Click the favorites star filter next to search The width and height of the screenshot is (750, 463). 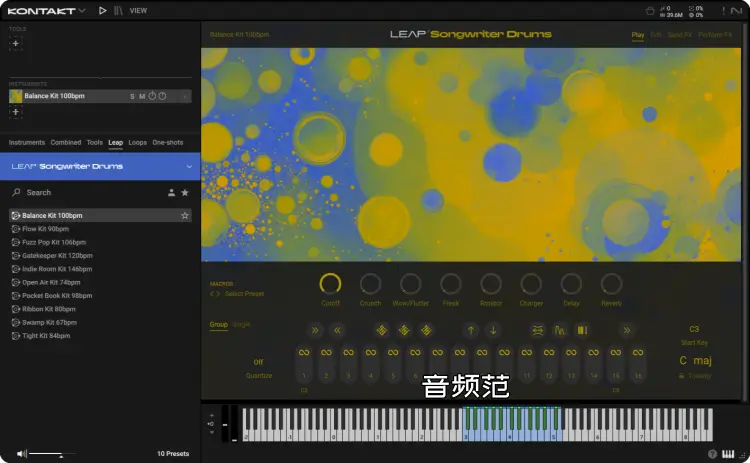pyautogui.click(x=184, y=192)
